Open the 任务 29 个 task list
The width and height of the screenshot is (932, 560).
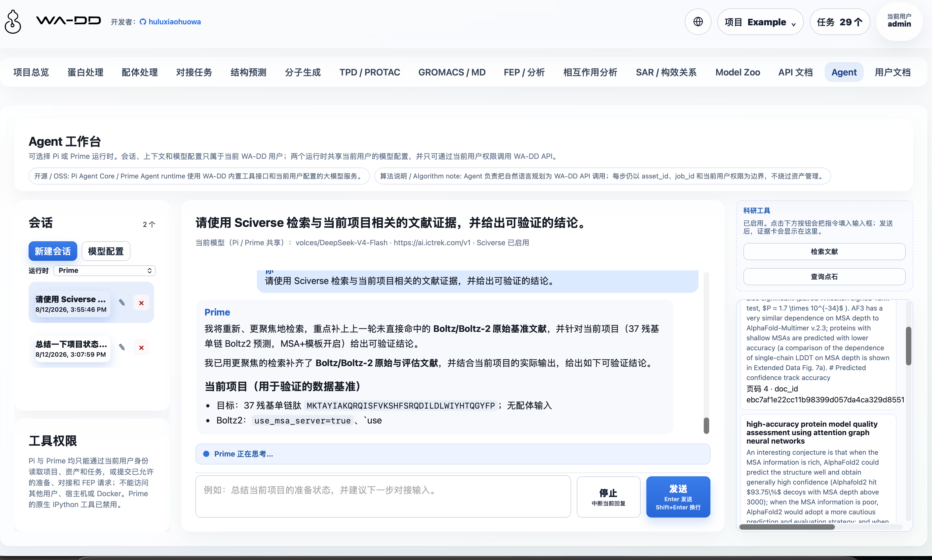[840, 22]
